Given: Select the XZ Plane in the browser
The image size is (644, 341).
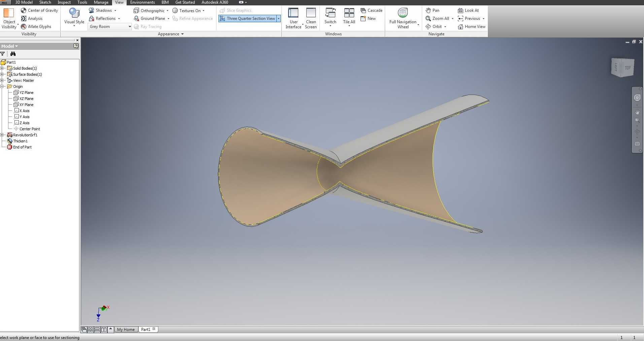Looking at the screenshot, I should click(24, 99).
